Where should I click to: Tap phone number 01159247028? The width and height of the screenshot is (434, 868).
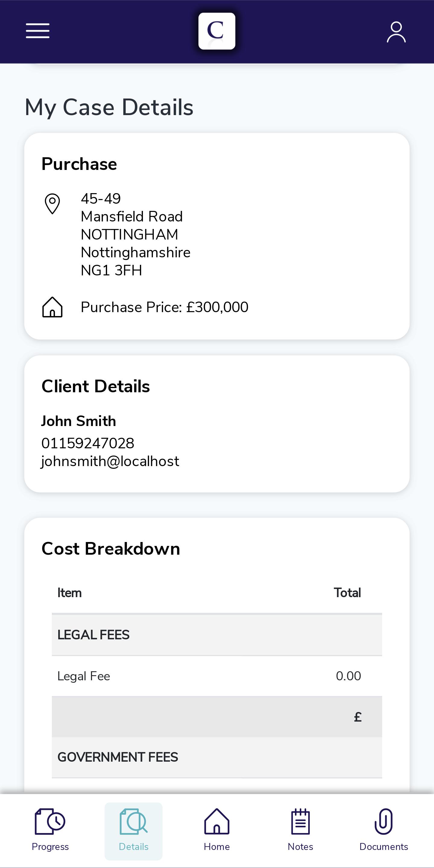88,443
